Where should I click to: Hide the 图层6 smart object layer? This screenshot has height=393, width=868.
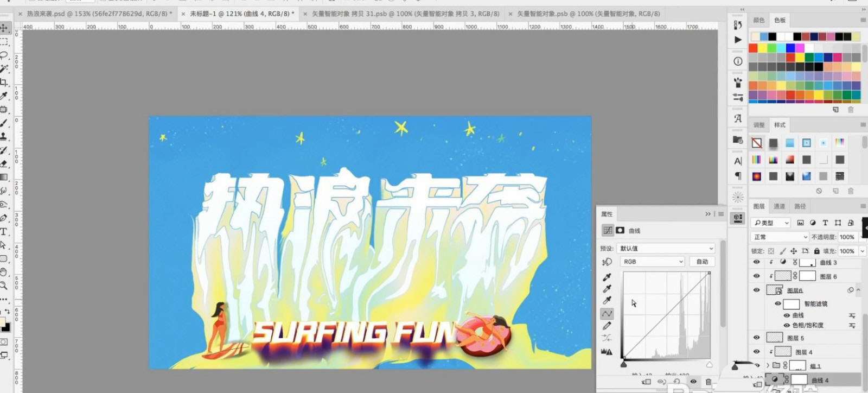[757, 290]
